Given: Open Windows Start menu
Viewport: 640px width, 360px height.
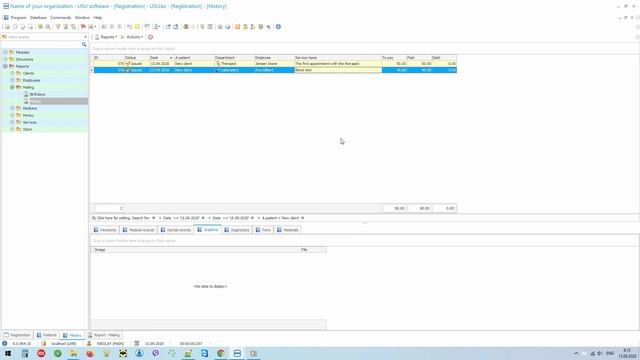Looking at the screenshot, I should (x=8, y=353).
